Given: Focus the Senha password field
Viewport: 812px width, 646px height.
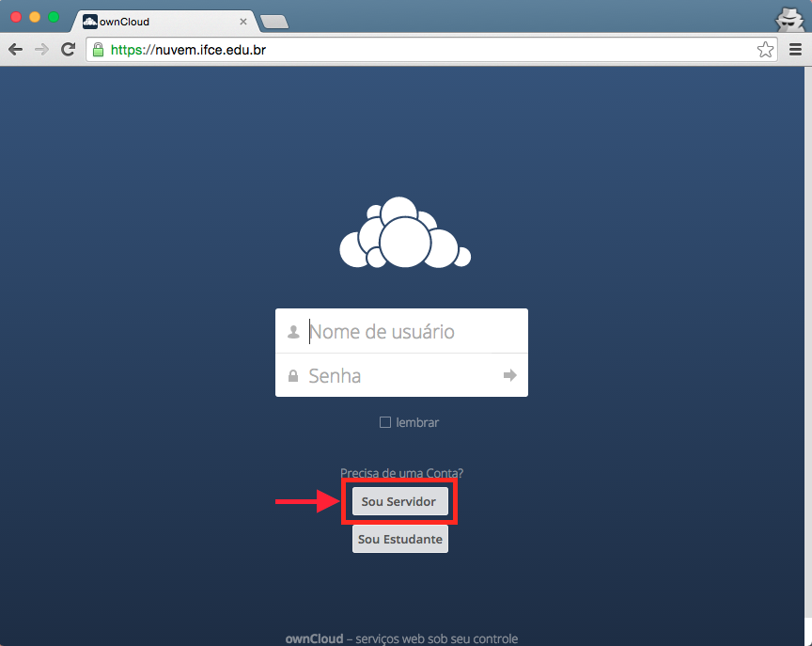Looking at the screenshot, I should [402, 375].
